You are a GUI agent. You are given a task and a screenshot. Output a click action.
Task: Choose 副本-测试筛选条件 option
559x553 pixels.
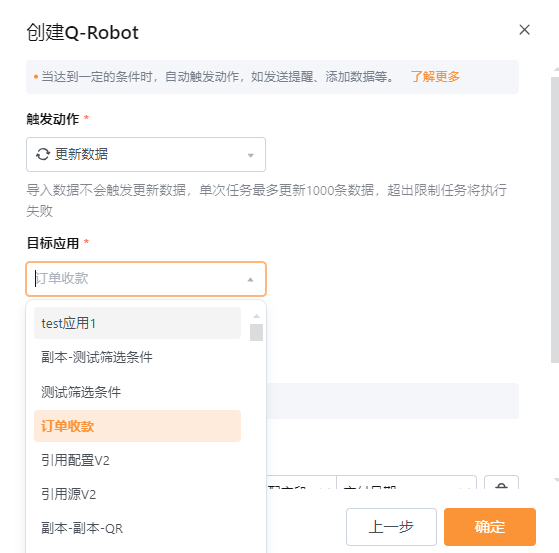(137, 357)
